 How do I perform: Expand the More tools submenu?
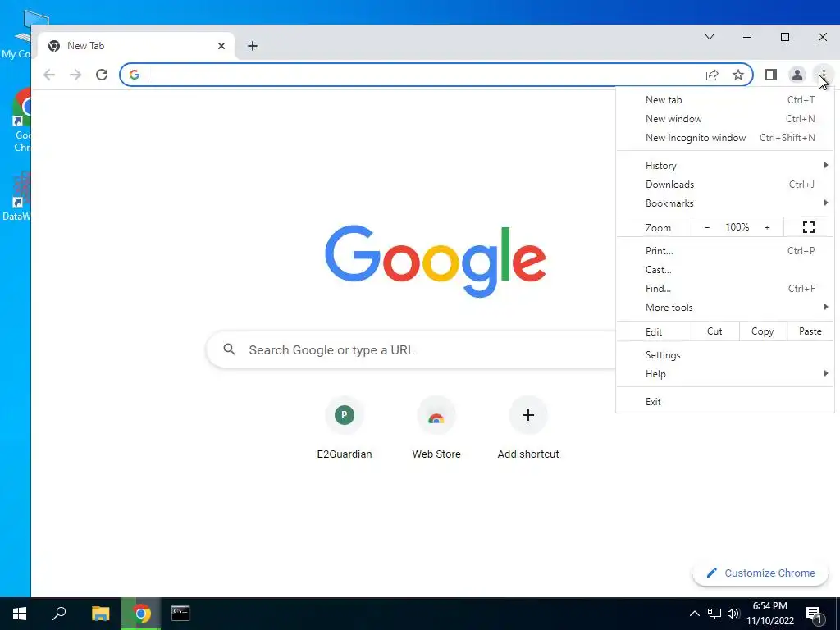coord(725,308)
